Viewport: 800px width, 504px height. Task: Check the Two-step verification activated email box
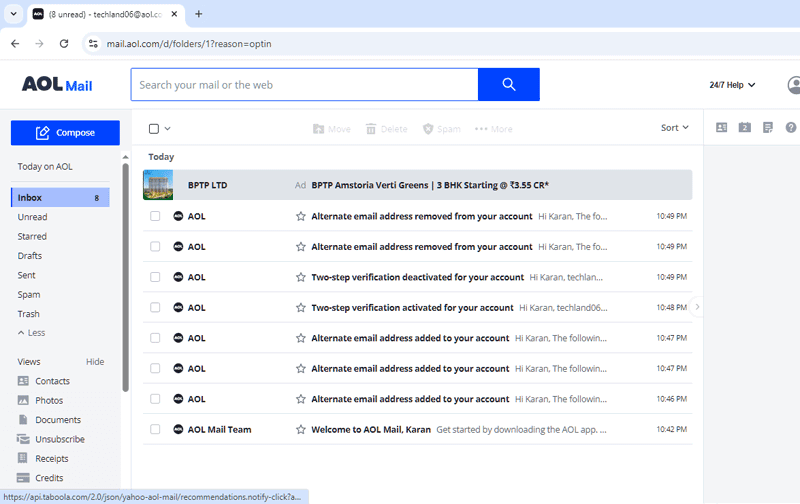(155, 308)
